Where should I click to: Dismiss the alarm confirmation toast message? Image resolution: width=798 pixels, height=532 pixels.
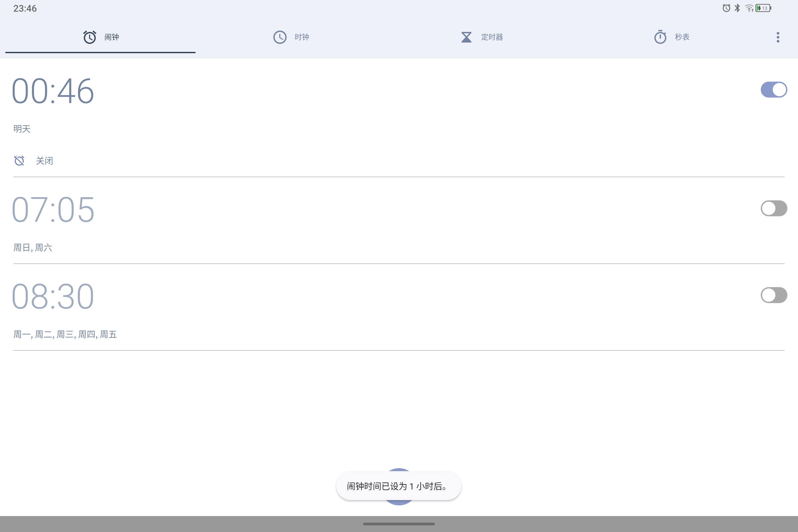398,485
